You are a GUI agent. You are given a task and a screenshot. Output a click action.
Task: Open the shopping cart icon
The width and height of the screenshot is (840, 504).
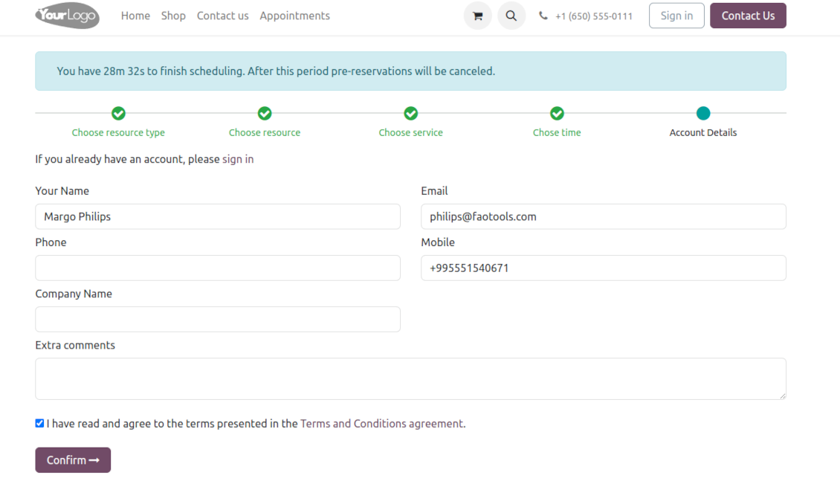click(477, 16)
